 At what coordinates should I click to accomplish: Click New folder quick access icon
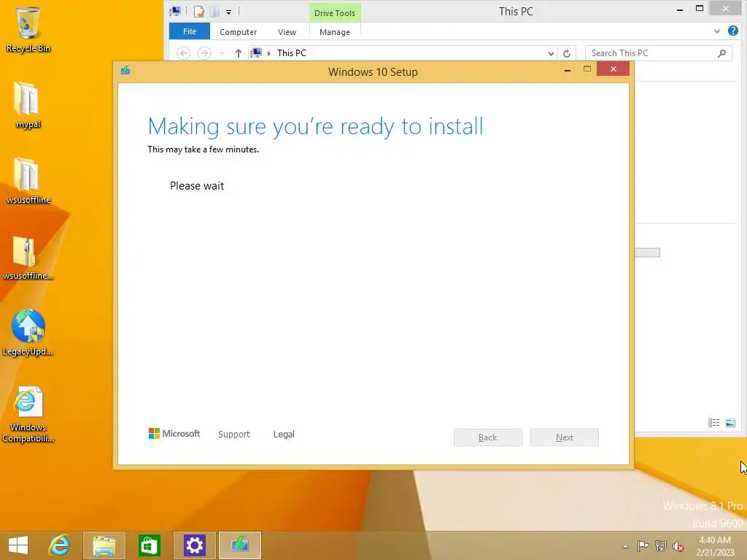(214, 12)
